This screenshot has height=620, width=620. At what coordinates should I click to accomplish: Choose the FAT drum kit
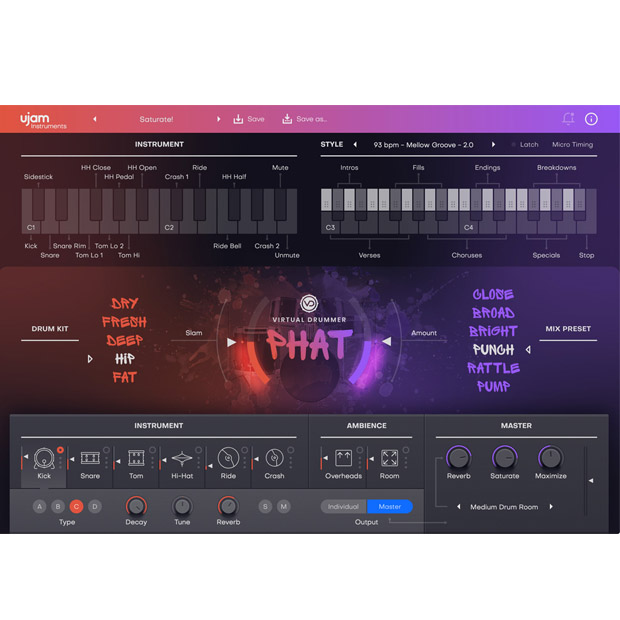(125, 377)
